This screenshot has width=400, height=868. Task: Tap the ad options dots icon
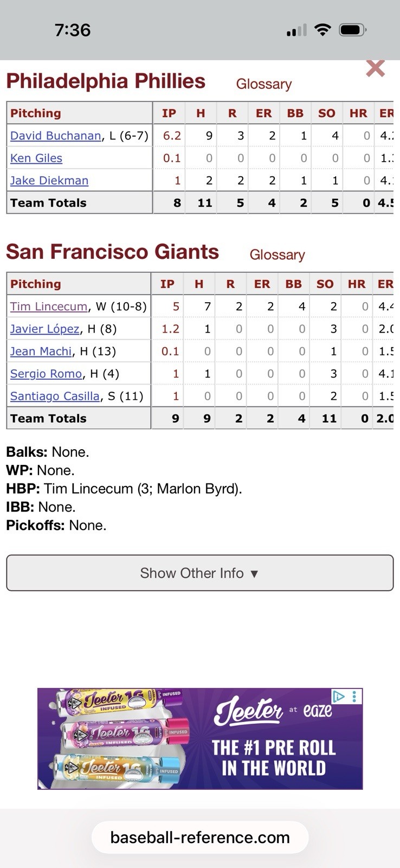[354, 697]
